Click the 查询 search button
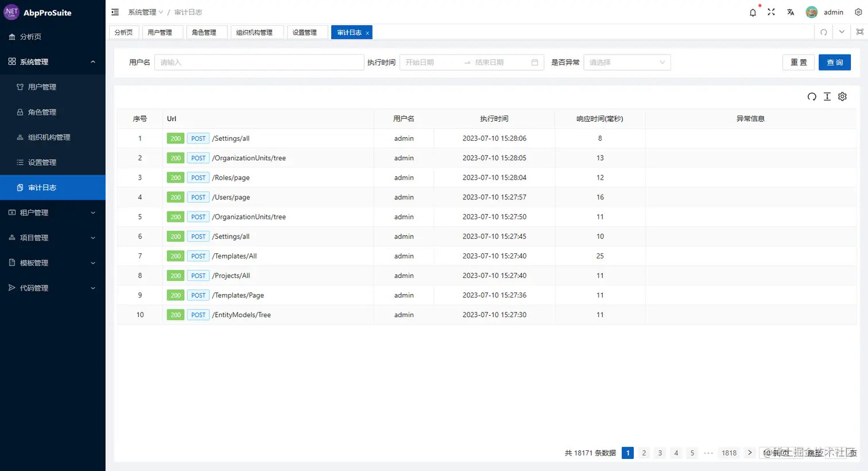This screenshot has height=471, width=868. coord(835,62)
